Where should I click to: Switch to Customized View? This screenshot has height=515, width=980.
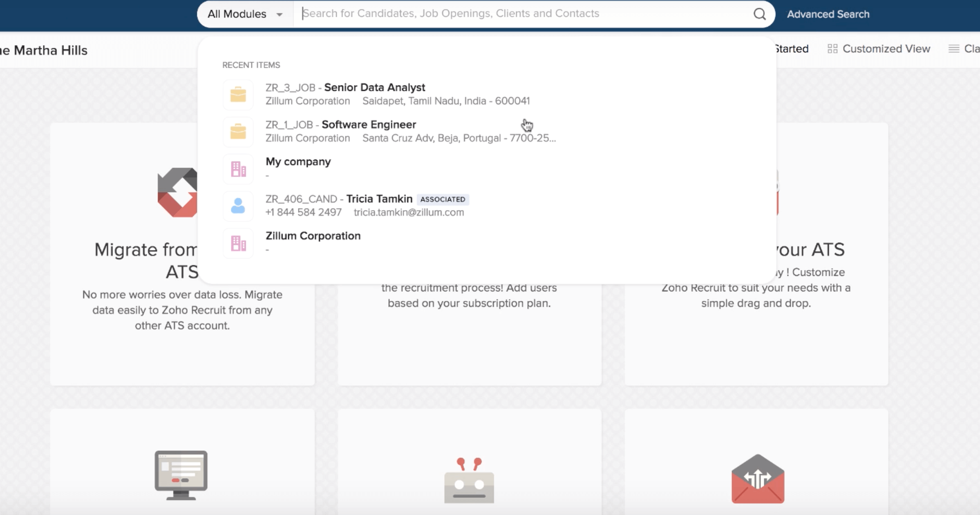(x=886, y=49)
